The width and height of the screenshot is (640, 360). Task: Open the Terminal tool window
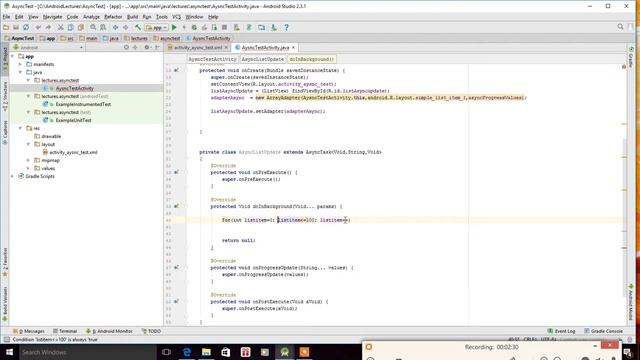64,331
